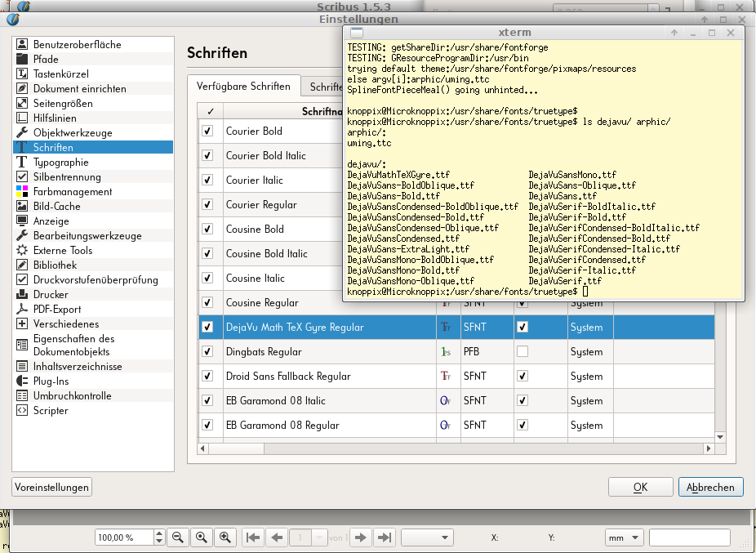
Task: Select Bibliothek icon
Action: click(x=22, y=265)
